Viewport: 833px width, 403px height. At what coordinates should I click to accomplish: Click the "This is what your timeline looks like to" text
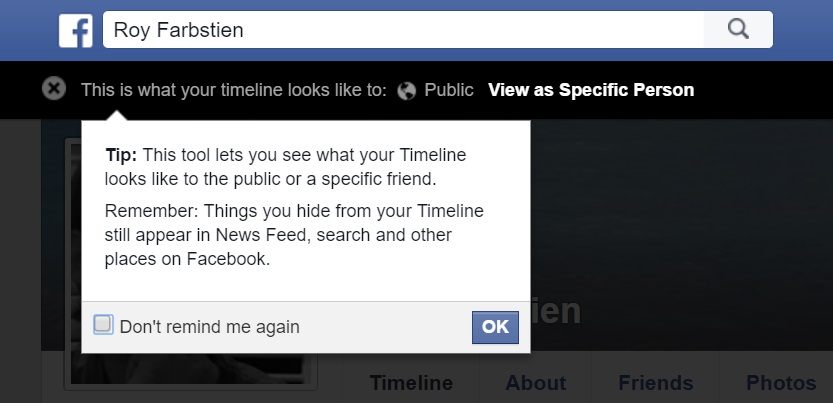(234, 90)
